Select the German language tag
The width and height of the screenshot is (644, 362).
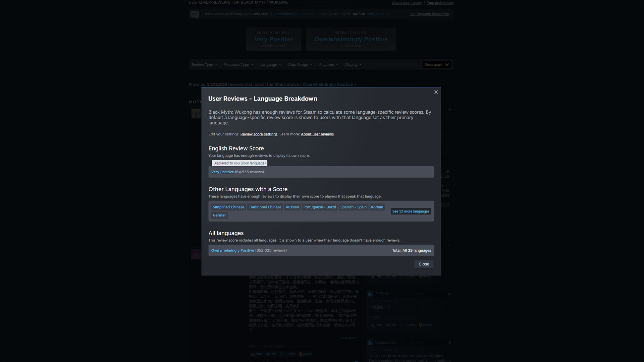tap(219, 215)
